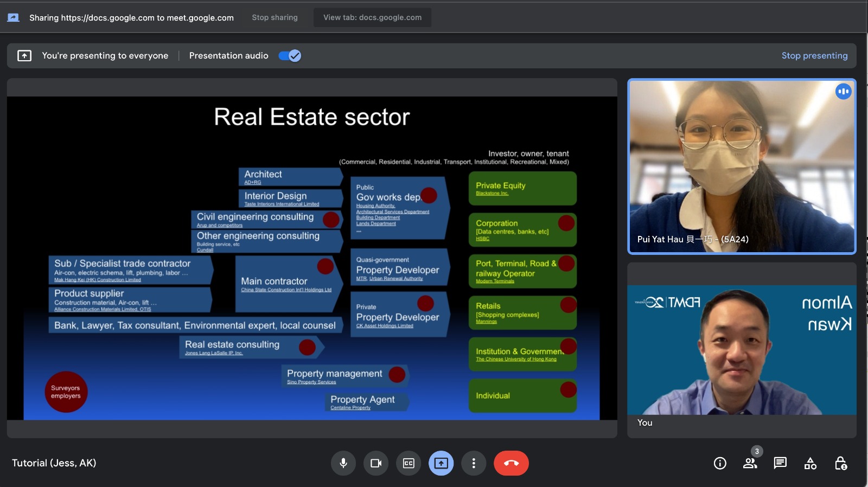Viewport: 868px width, 487px height.
Task: Select your own video tile
Action: pos(742,350)
